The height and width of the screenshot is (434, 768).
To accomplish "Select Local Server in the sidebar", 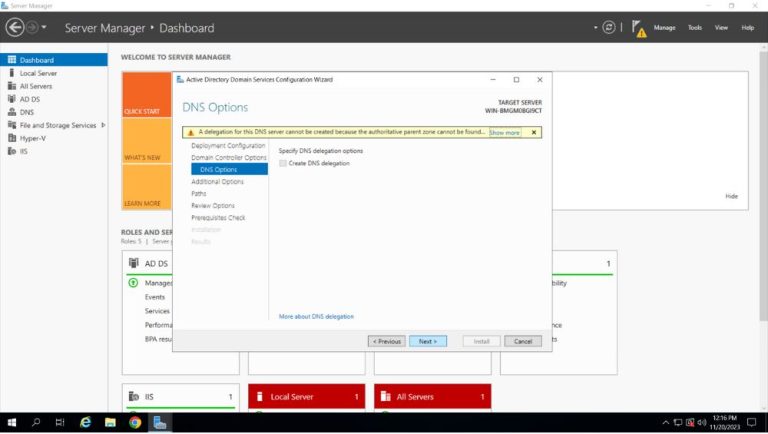I will (54, 73).
